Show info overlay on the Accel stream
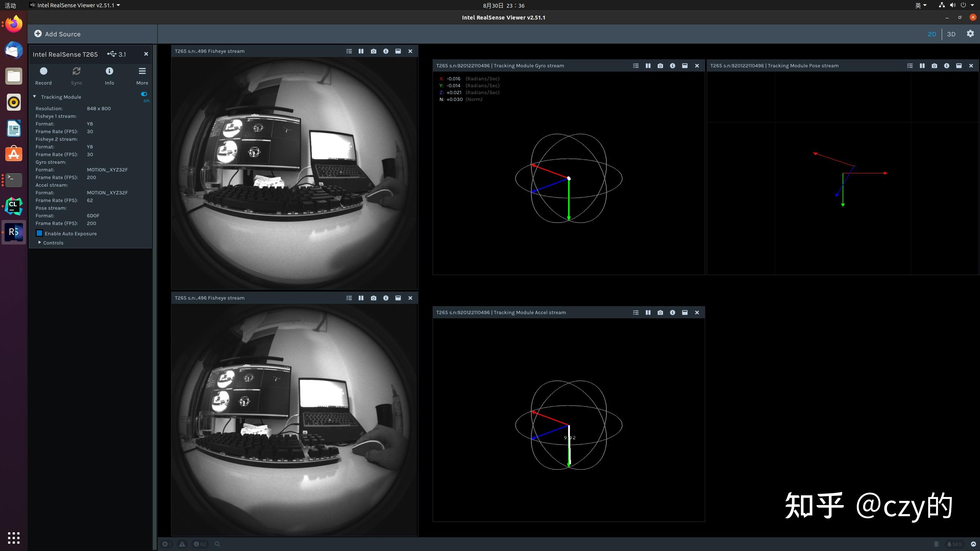Viewport: 980px width, 551px height. coord(672,313)
